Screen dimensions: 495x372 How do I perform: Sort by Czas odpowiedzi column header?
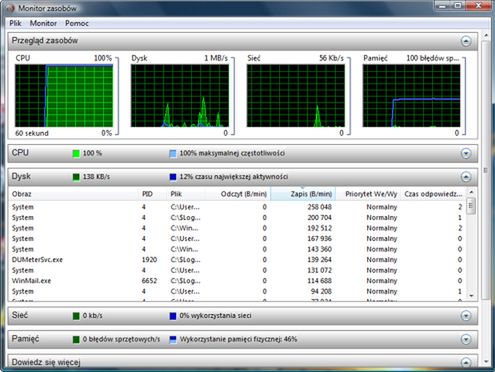(433, 194)
